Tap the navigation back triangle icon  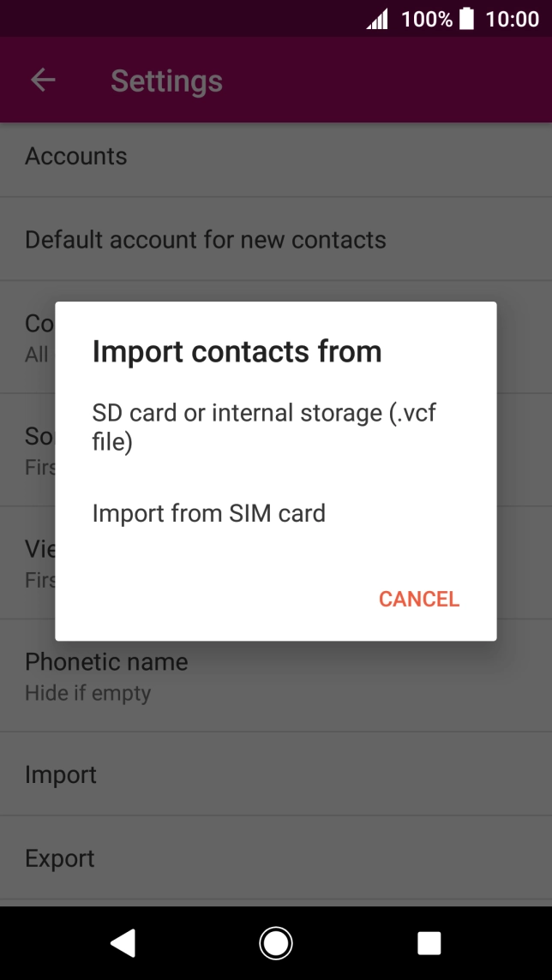coord(123,942)
